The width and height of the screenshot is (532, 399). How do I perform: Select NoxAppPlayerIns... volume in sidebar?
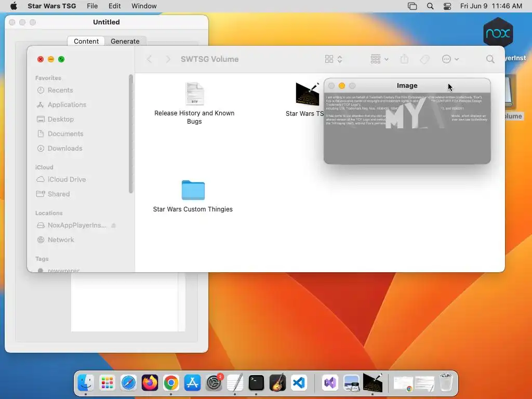(x=77, y=225)
